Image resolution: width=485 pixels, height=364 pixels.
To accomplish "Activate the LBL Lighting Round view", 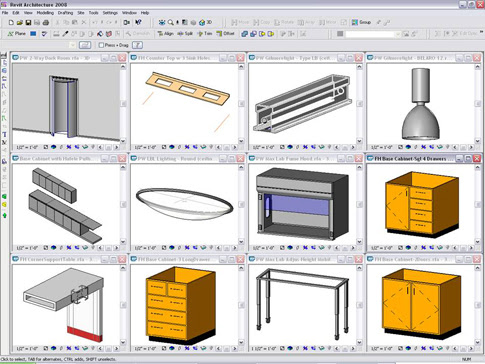I will (x=184, y=204).
